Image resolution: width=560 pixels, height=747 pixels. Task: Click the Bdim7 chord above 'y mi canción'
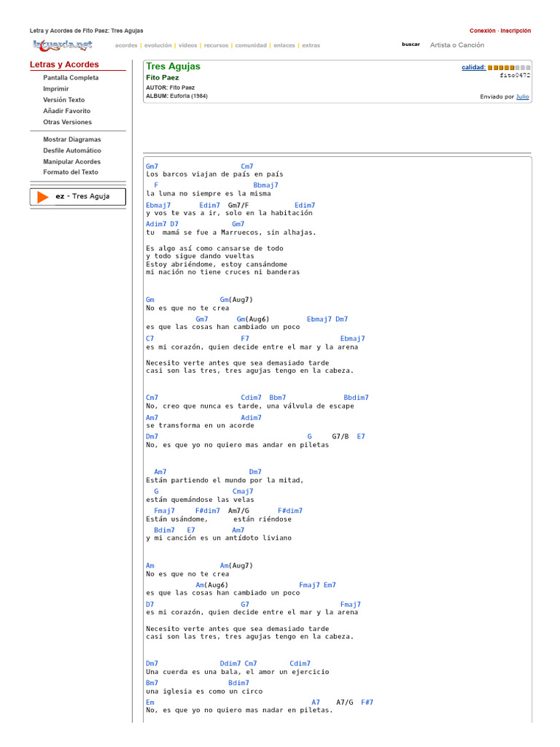(x=164, y=530)
